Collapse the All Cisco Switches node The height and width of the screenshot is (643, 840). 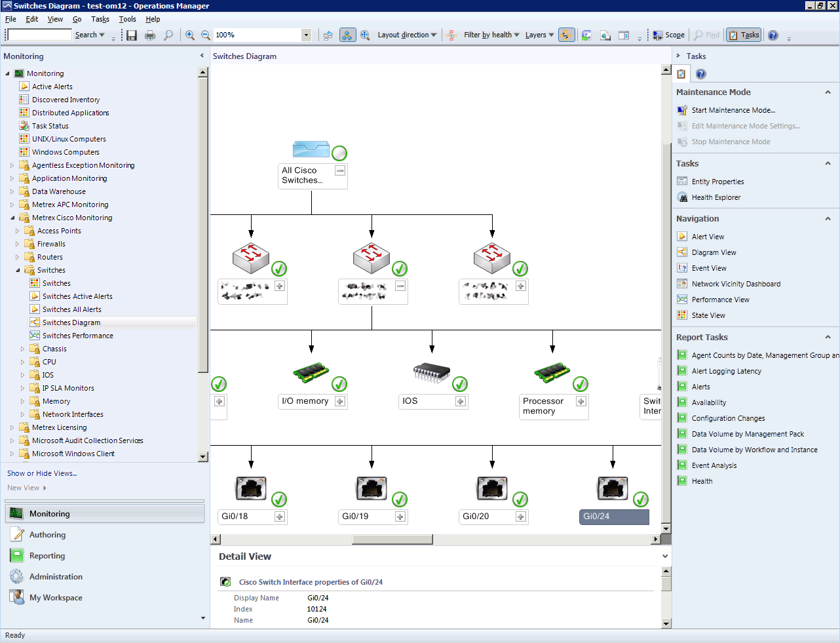[x=340, y=170]
